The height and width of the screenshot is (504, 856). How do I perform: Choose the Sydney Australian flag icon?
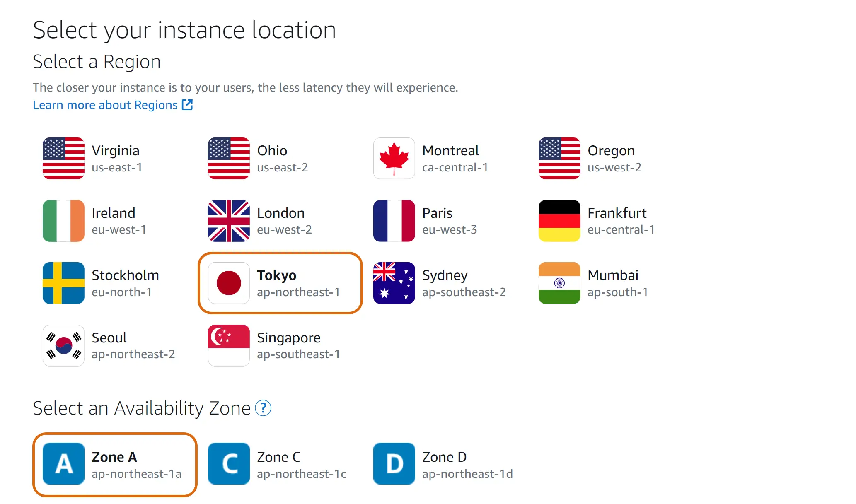click(394, 283)
